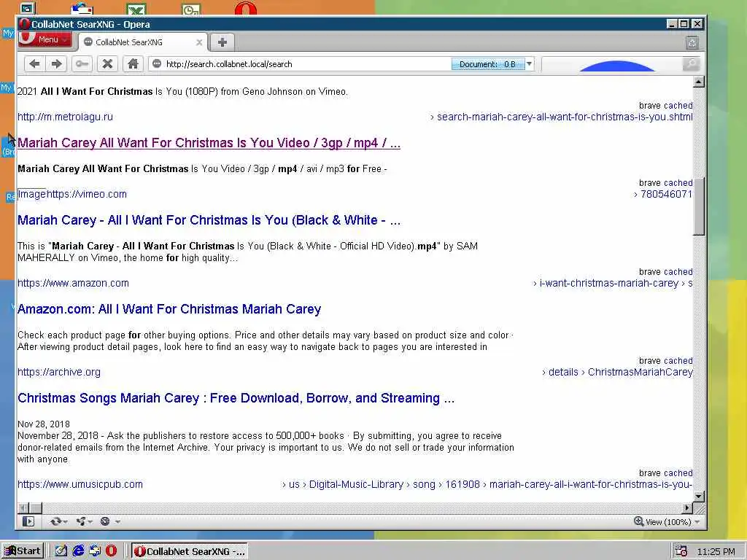Click the Digital-Music-Library breadcrumb link
Screen dimensions: 747x560
pos(356,484)
